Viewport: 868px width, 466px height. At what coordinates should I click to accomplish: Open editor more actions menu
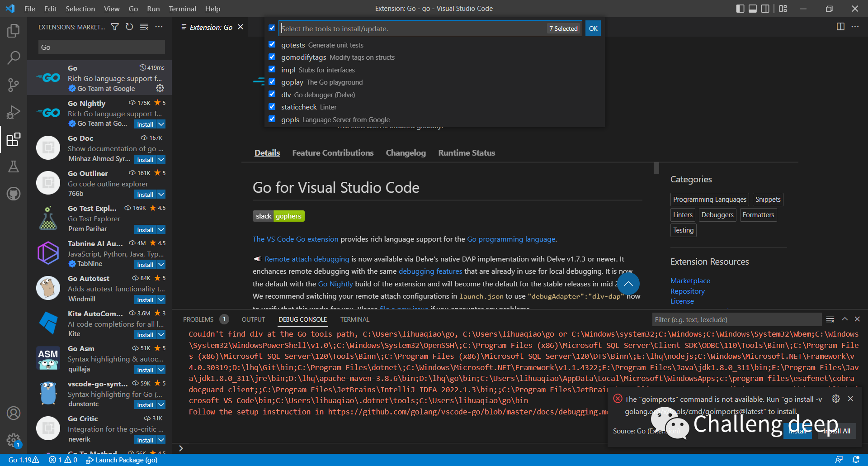pyautogui.click(x=855, y=27)
